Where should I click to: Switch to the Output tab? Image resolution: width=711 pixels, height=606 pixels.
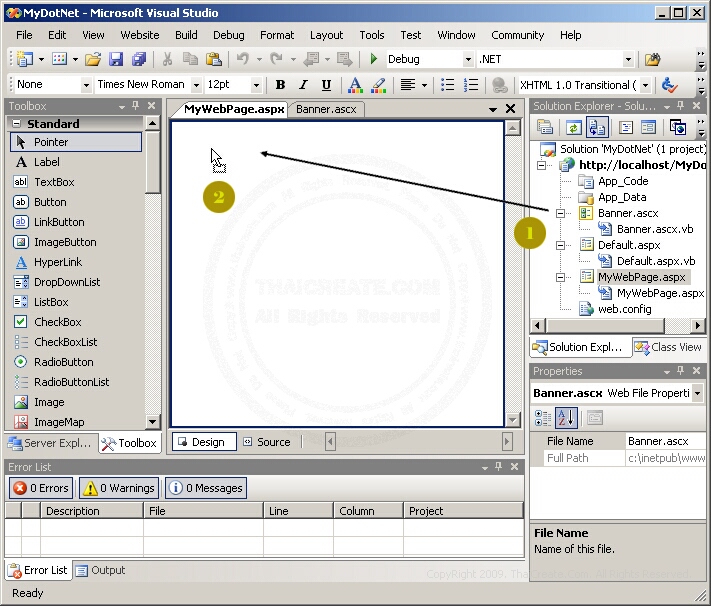[101, 570]
